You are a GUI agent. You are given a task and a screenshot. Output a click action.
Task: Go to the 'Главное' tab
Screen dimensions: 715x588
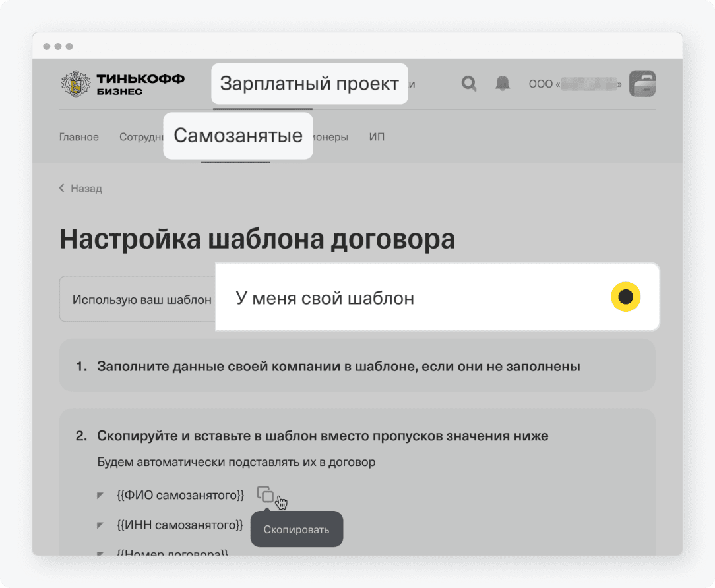78,137
